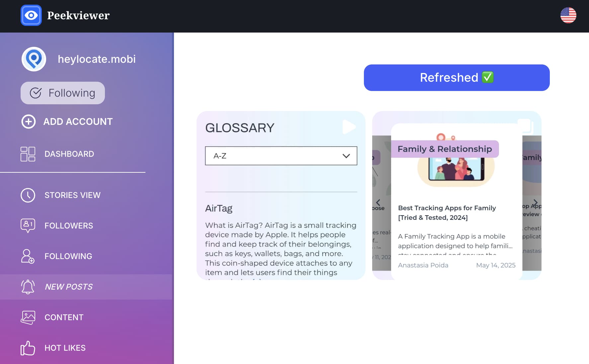Viewport: 589px width, 364px height.
Task: Click the Followers speech-bubble icon
Action: click(28, 226)
